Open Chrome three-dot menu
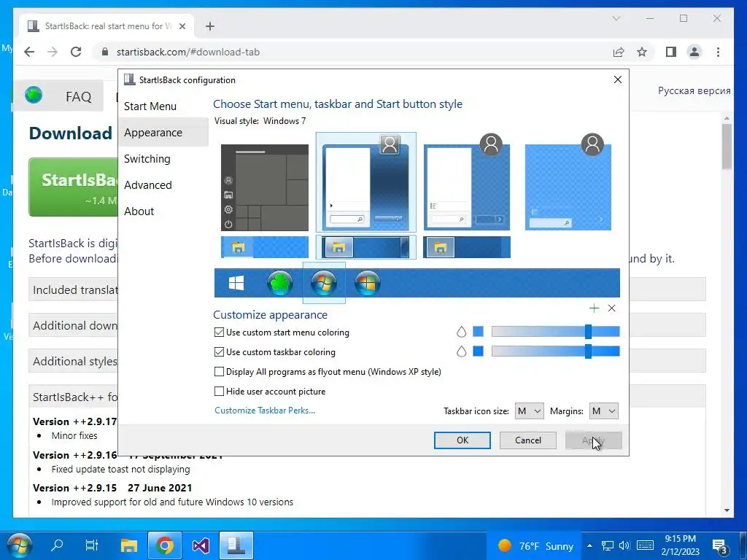 coord(718,52)
